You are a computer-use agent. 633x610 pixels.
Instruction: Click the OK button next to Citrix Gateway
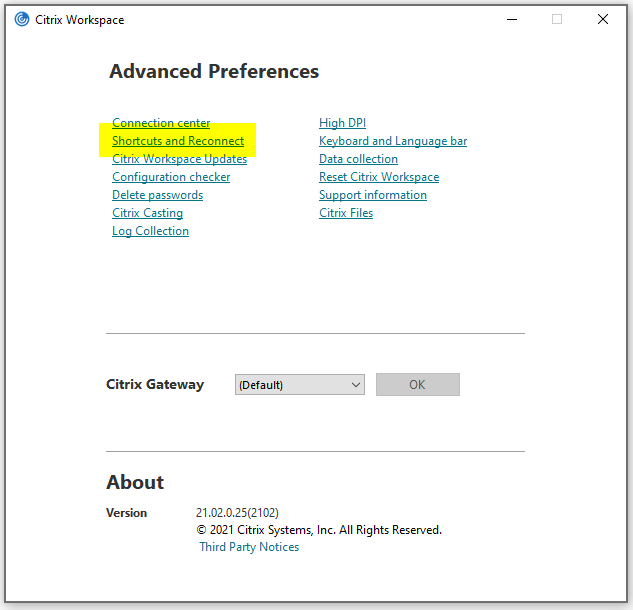click(418, 384)
